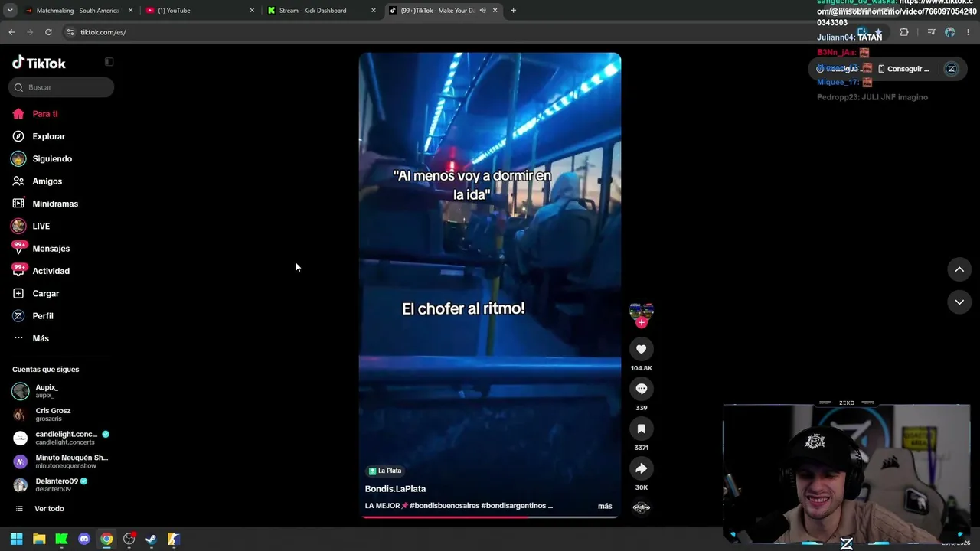Image resolution: width=980 pixels, height=551 pixels.
Task: Open TikTok account avatar menu
Action: 951,69
